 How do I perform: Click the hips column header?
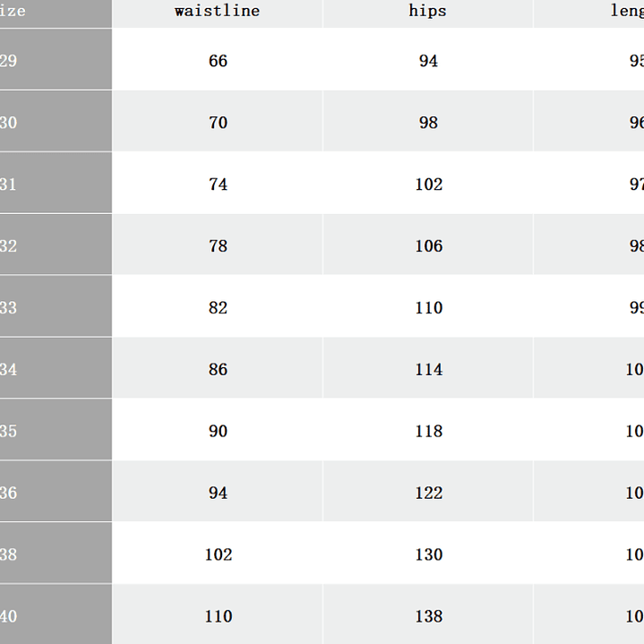click(428, 12)
